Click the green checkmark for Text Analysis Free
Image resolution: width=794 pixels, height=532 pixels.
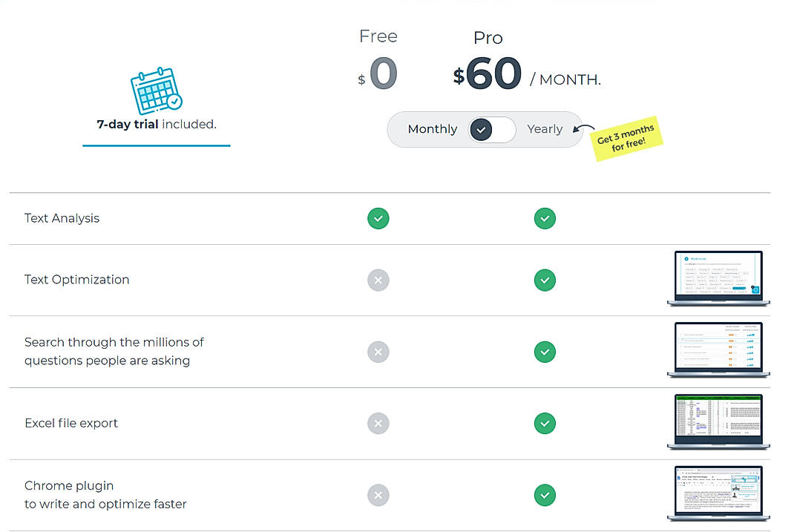378,218
